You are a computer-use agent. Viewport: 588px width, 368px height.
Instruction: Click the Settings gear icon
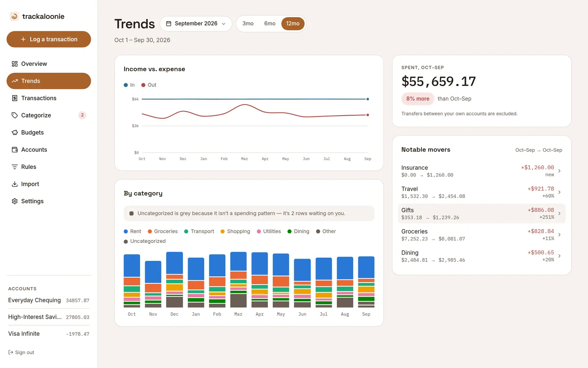coord(15,201)
